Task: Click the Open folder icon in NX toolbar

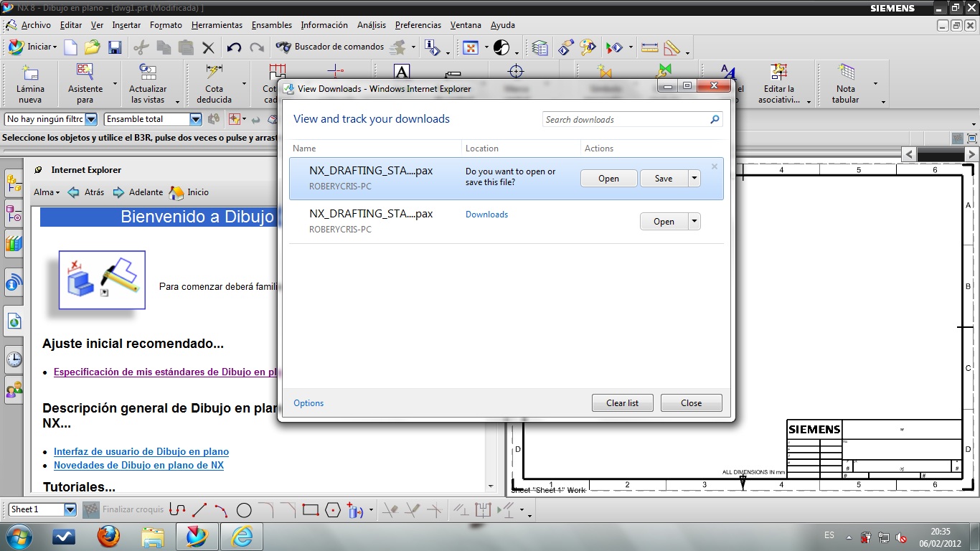Action: [93, 47]
